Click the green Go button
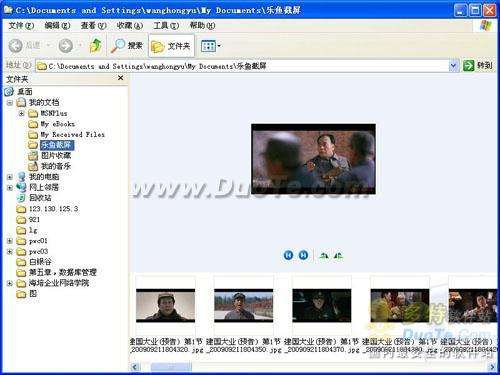This screenshot has height=375, width=500. (478, 66)
